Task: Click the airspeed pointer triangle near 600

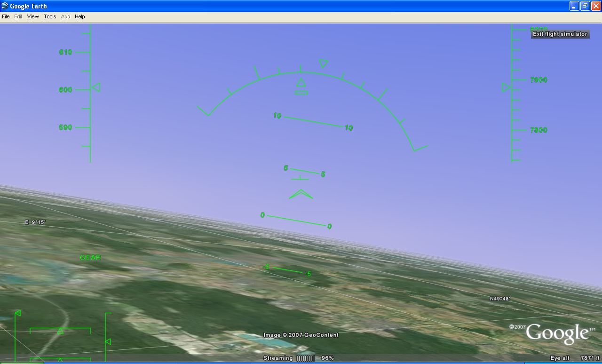Action: (96, 87)
